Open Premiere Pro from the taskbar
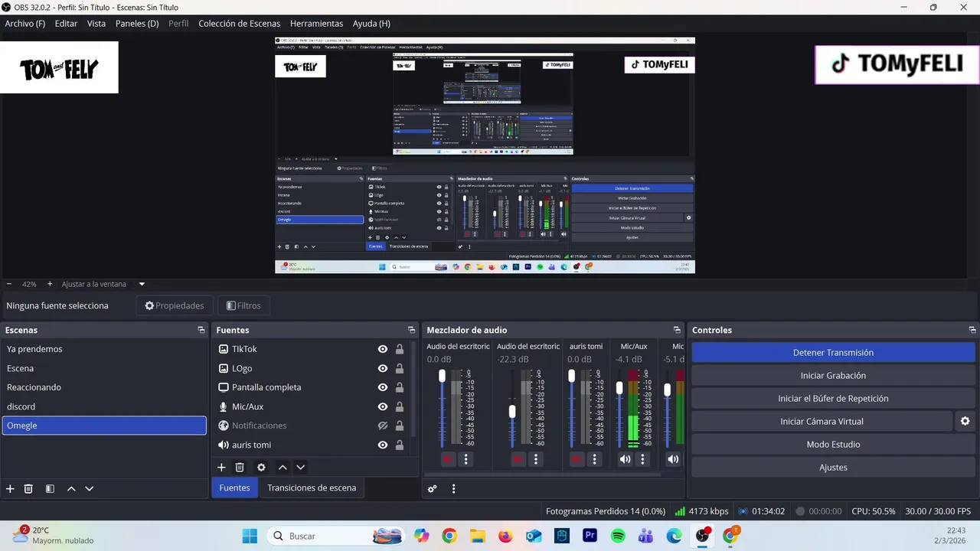 point(590,536)
